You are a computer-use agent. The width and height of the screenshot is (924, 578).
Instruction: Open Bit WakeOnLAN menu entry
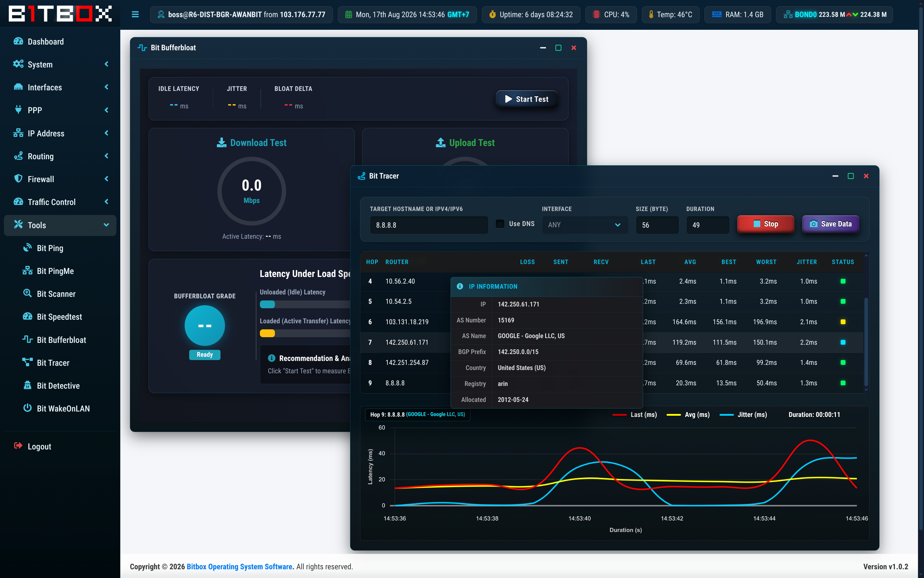pyautogui.click(x=60, y=408)
